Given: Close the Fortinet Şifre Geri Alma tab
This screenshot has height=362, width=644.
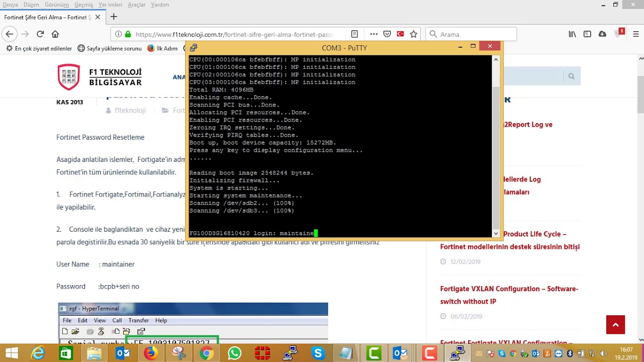Looking at the screenshot, I should [98, 17].
